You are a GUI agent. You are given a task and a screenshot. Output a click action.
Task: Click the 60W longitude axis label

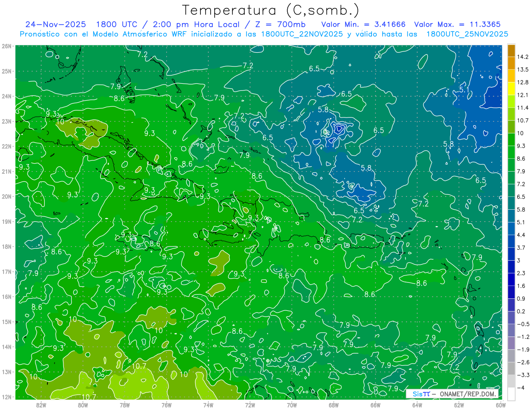tap(501, 404)
